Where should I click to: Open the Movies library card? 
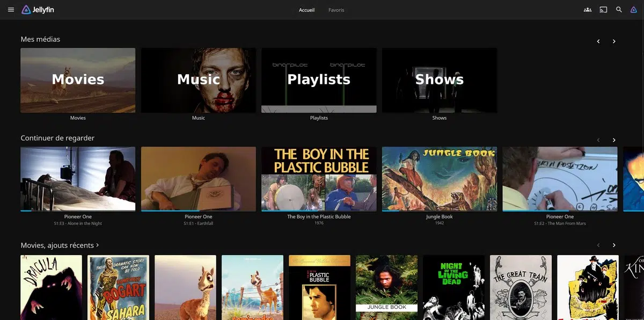pyautogui.click(x=78, y=81)
